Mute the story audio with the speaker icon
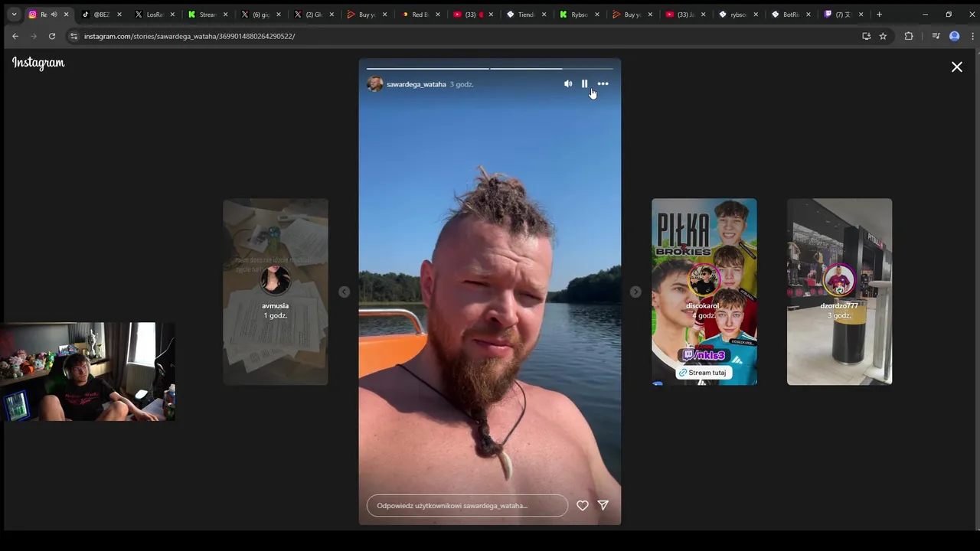Screen dimensions: 980x551 pos(568,84)
